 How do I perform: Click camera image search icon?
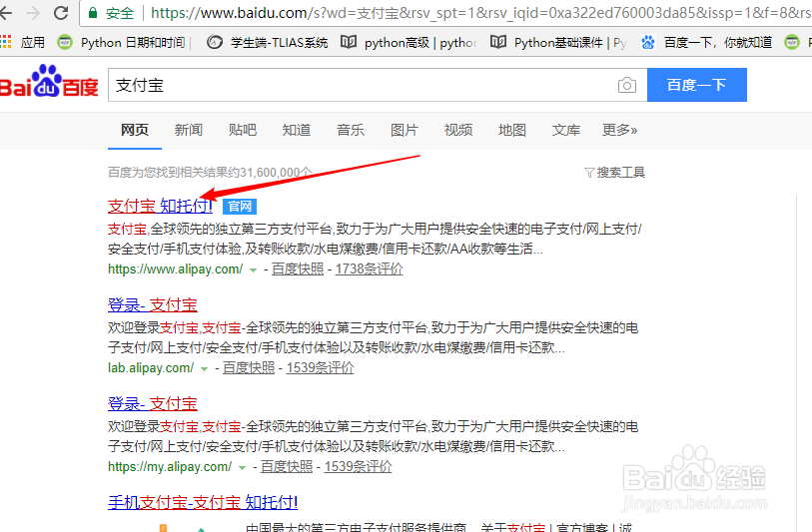pos(626,85)
